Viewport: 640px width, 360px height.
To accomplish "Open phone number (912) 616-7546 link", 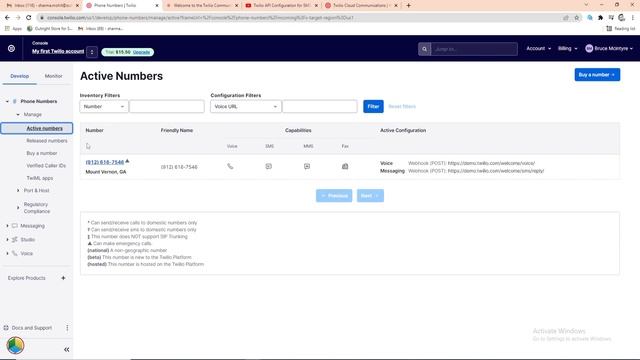I will pos(104,162).
